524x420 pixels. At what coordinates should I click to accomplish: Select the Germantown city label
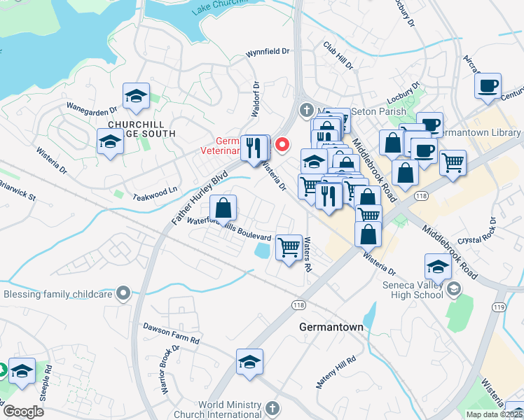pos(331,327)
